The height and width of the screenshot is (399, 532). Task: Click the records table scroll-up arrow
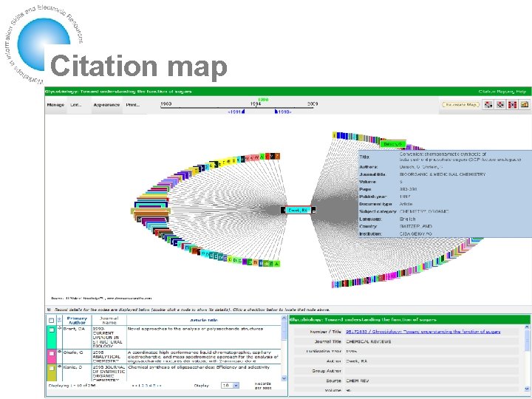pos(284,318)
